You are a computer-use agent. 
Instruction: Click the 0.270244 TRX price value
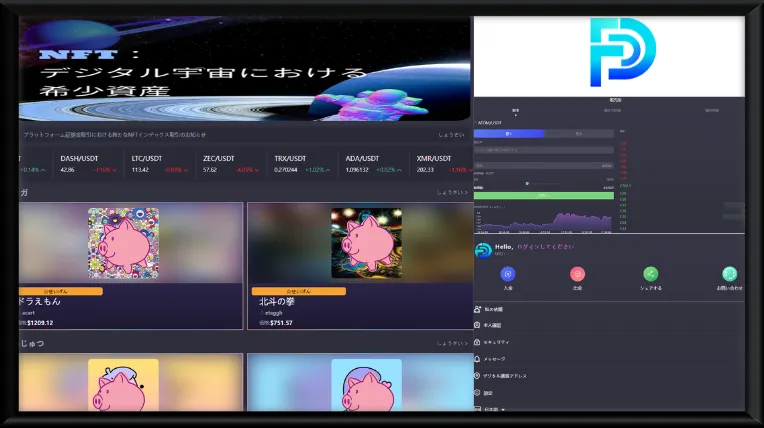286,170
